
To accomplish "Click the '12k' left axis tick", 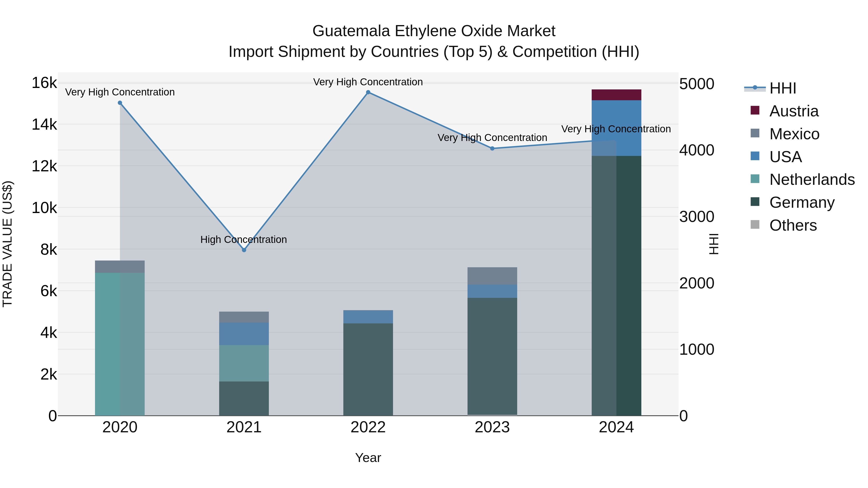I will pyautogui.click(x=44, y=166).
